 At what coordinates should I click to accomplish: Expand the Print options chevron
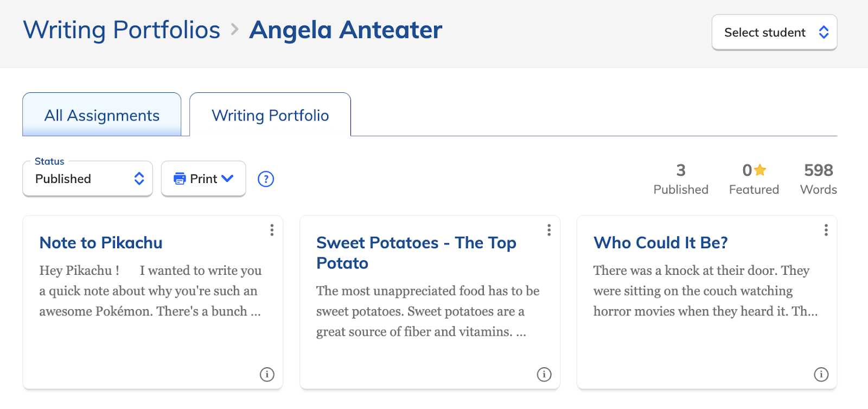pyautogui.click(x=227, y=179)
